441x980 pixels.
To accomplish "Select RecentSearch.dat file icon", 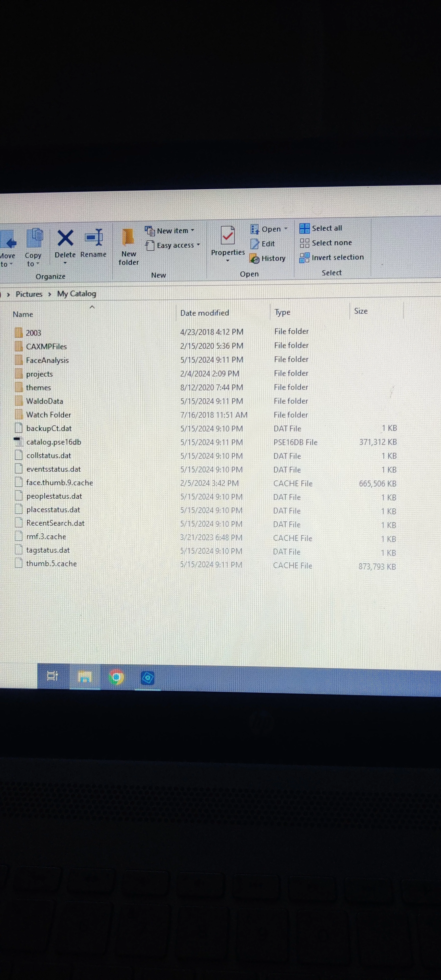I will 18,523.
